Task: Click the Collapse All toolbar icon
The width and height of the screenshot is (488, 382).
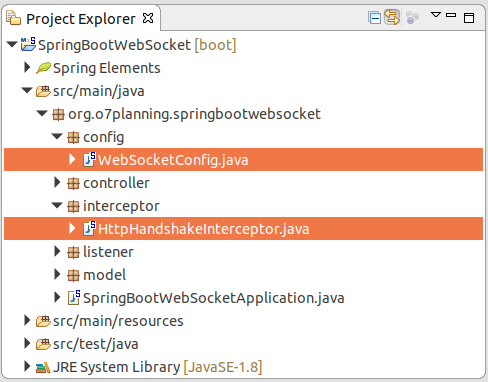Action: pos(374,18)
